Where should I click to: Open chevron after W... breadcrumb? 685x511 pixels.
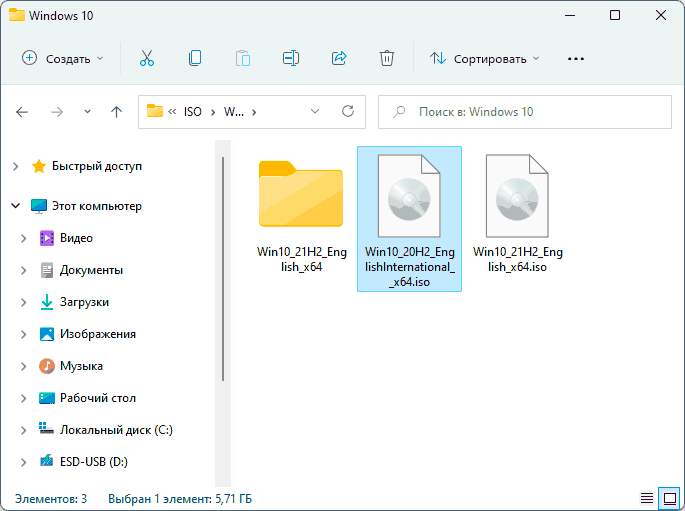click(254, 112)
